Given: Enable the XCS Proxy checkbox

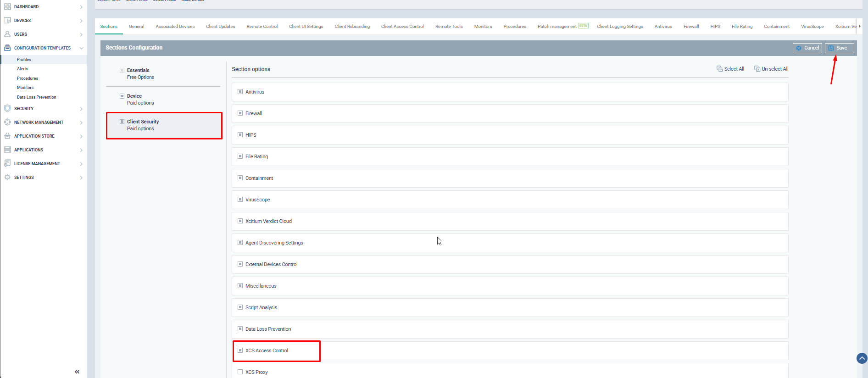Looking at the screenshot, I should (240, 372).
